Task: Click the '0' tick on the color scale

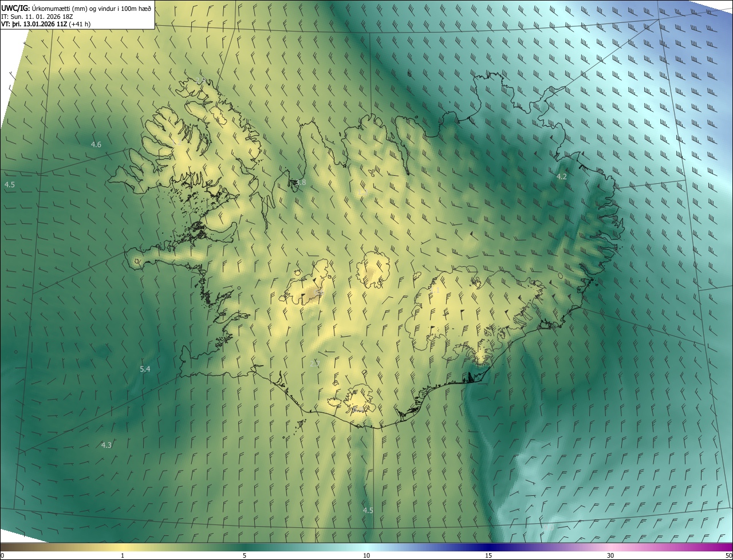Action: pyautogui.click(x=2, y=555)
